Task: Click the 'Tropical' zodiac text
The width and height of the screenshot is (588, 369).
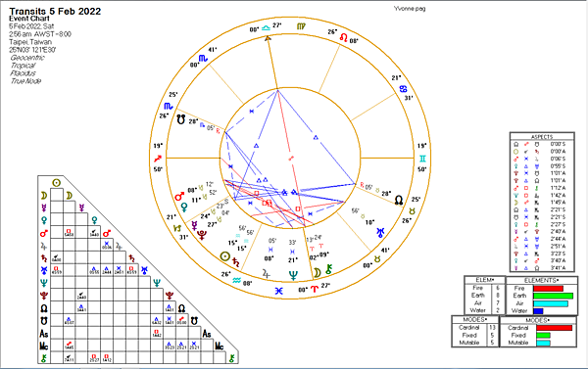Action: pyautogui.click(x=23, y=66)
